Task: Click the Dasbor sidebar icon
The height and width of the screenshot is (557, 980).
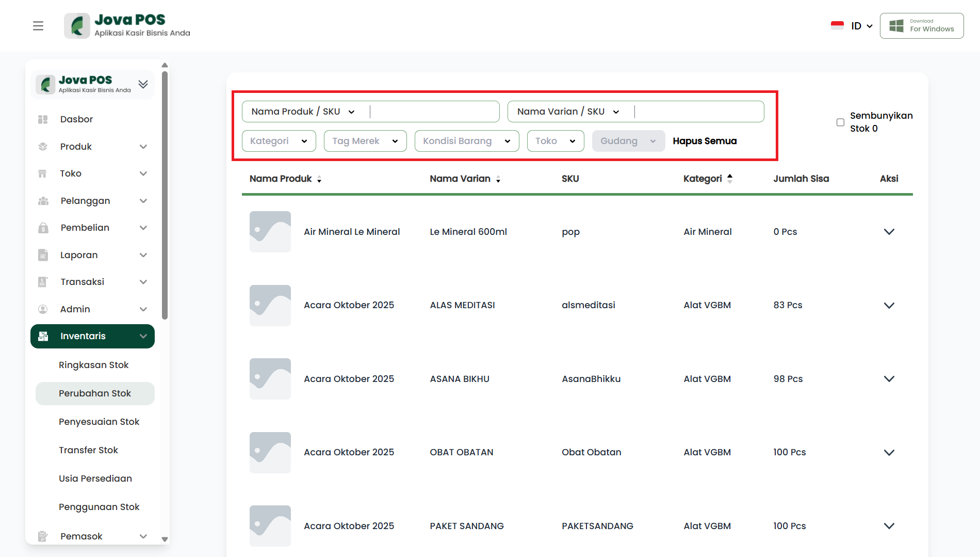Action: 43,119
